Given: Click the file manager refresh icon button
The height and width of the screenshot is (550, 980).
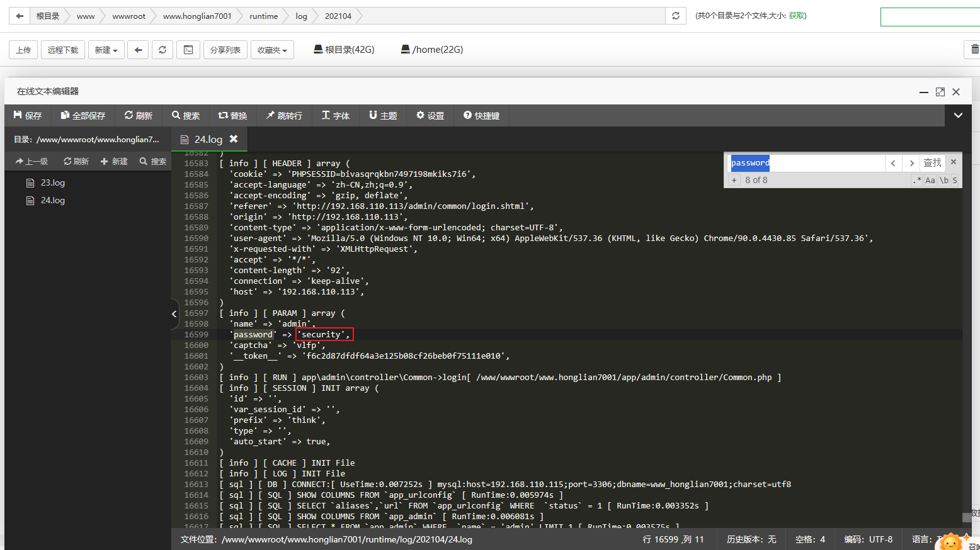Looking at the screenshot, I should 162,50.
